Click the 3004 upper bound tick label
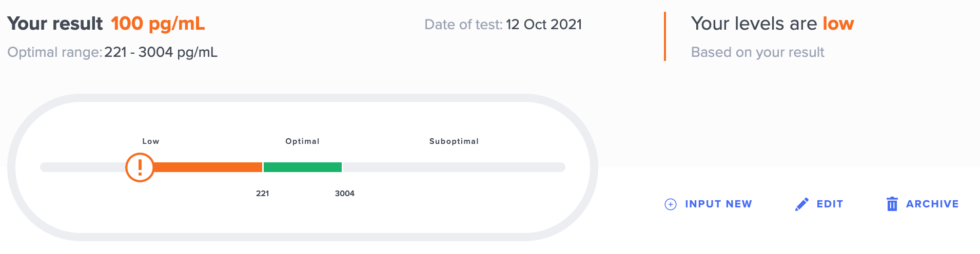 [344, 194]
